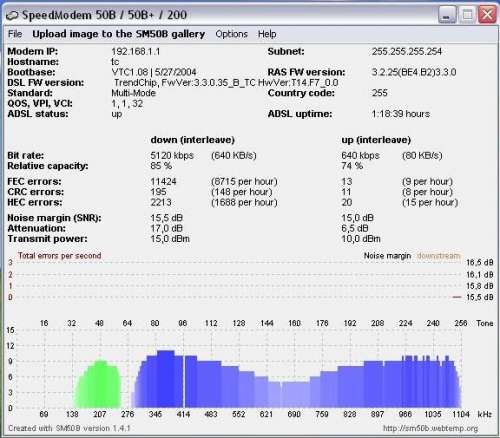Click the 640 KB/s downstream rate text
The image size is (500, 438).
pyautogui.click(x=234, y=156)
